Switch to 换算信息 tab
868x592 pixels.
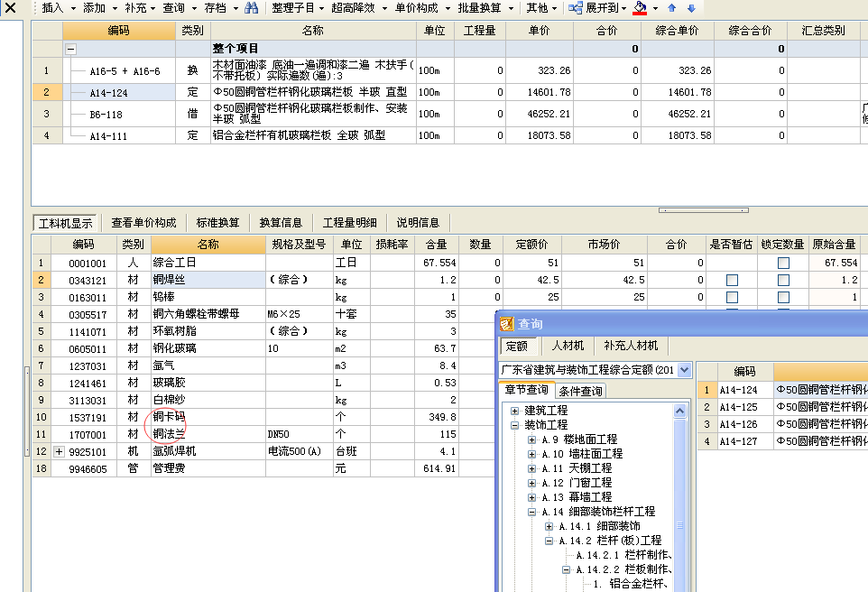point(281,223)
